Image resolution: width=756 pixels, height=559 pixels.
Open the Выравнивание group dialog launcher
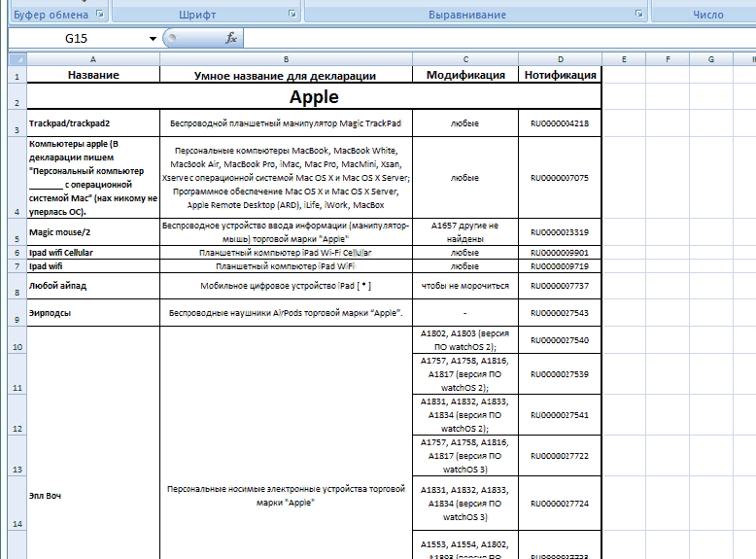(638, 15)
